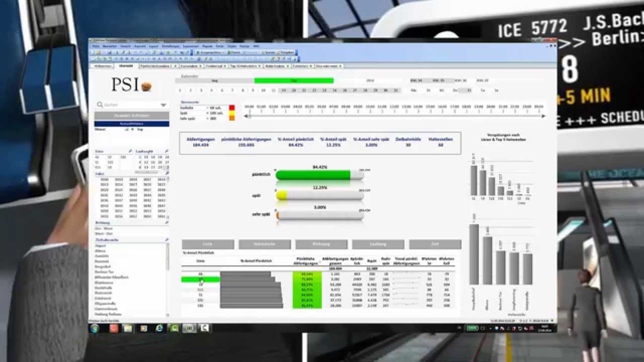Open search icon of the Zielhaltestelle listbox
Image resolution: width=644 pixels, height=362 pixels.
coord(167,240)
